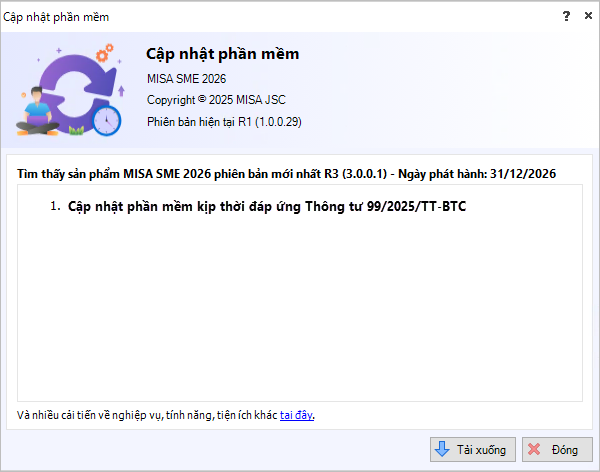Click the blue download arrow icon
600x472 pixels.
point(442,449)
